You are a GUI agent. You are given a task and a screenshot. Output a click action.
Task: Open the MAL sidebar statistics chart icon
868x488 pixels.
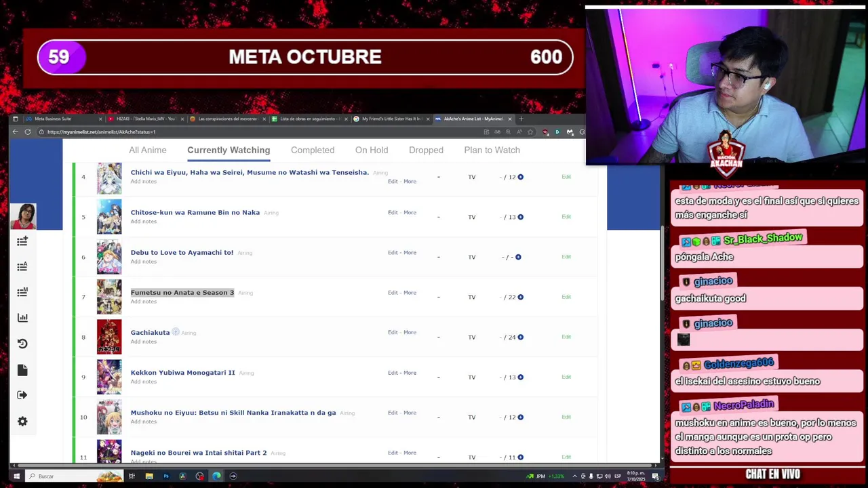coord(22,317)
